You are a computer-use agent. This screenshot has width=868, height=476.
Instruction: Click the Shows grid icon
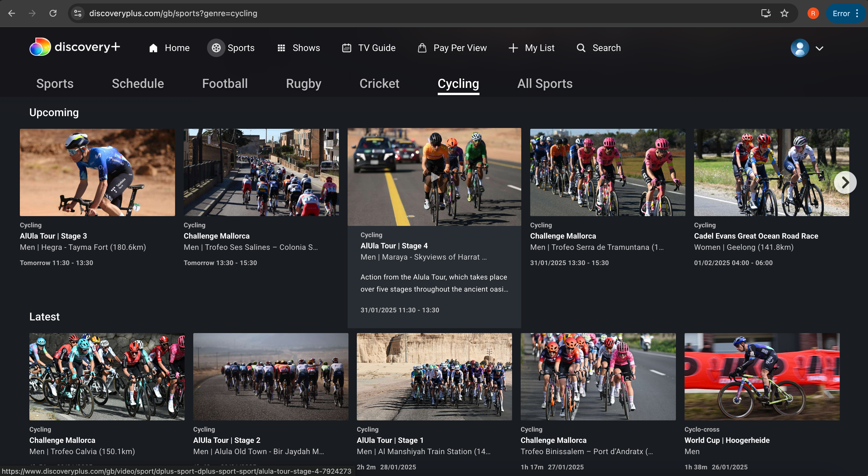(x=281, y=48)
